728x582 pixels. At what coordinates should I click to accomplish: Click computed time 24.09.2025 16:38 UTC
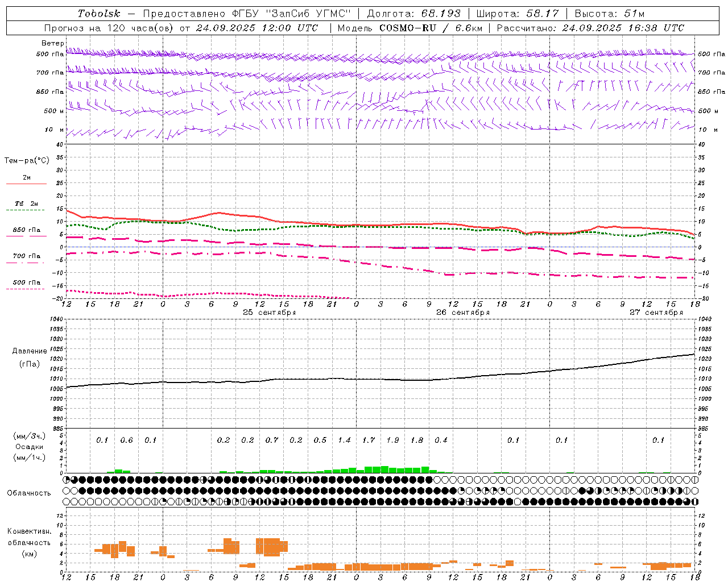623,28
